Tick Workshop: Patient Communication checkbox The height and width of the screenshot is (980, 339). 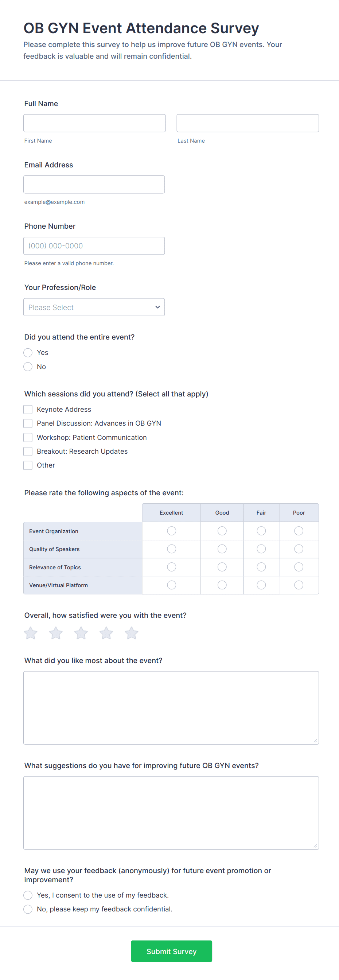pos(28,438)
